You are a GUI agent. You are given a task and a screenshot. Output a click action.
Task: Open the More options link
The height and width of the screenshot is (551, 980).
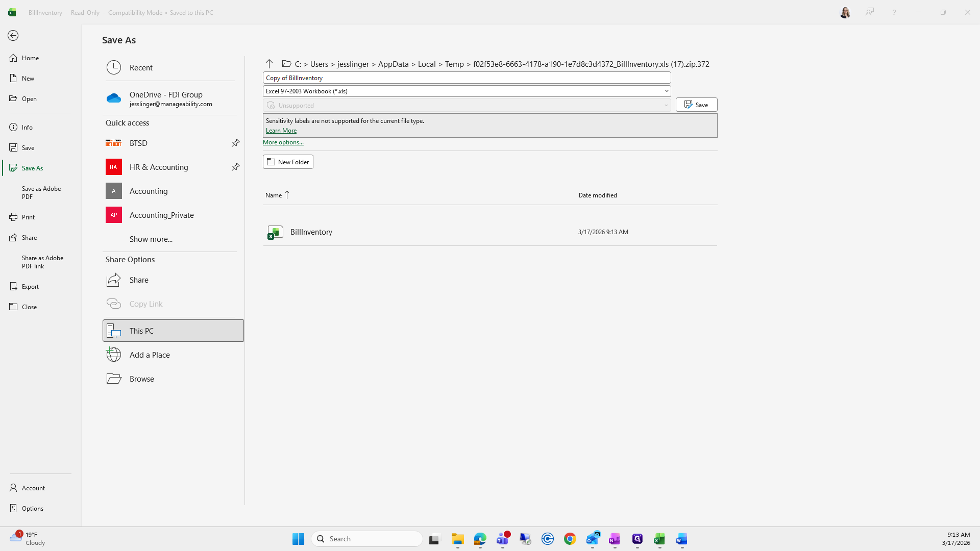pos(283,142)
